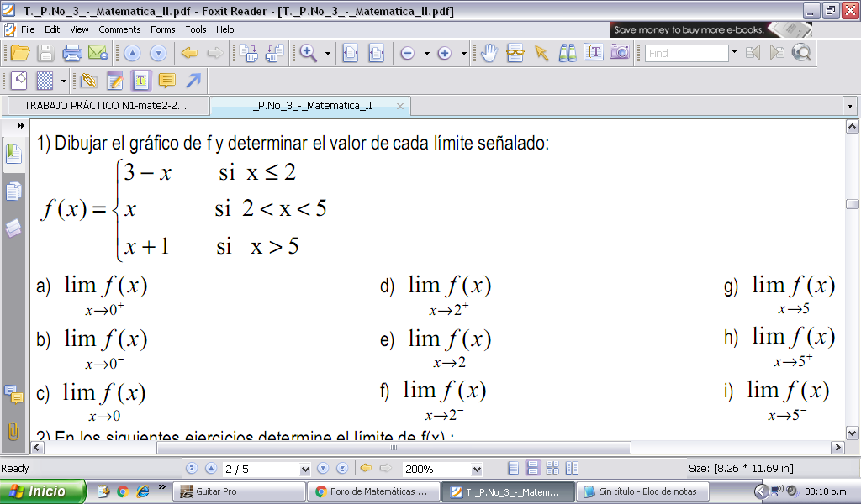861x504 pixels.
Task: Open the Attachments paperclip panel
Action: (x=13, y=431)
